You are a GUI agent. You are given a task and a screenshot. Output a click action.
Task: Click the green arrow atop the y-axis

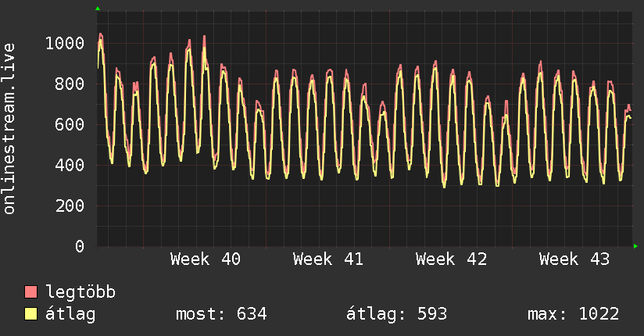98,9
